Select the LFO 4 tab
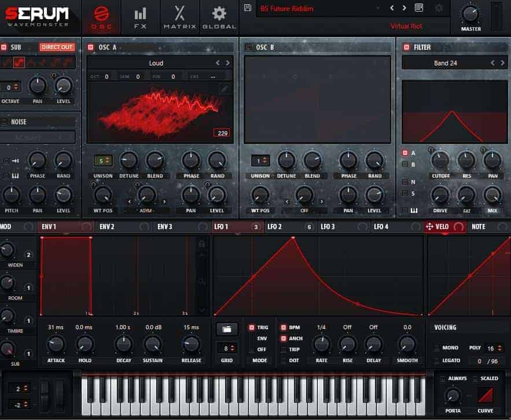This screenshot has width=511, height=420. click(396, 226)
